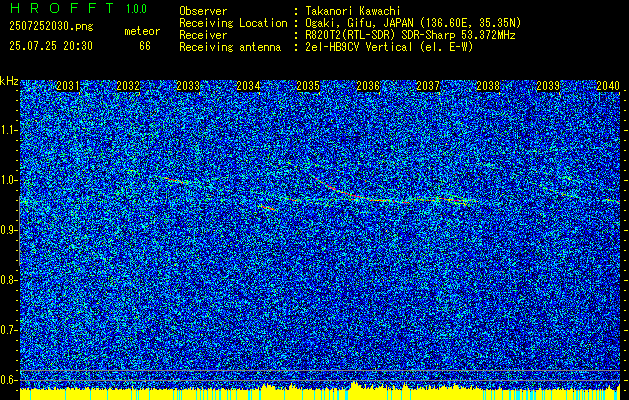Click the filename 2507252030.png
The width and height of the screenshot is (629, 400).
[x=51, y=27]
